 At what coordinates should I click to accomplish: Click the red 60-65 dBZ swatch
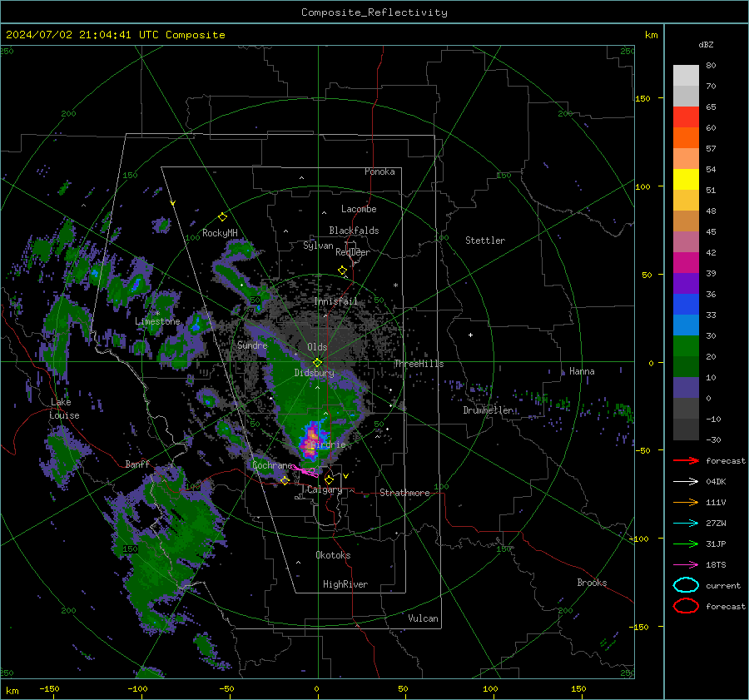click(686, 117)
